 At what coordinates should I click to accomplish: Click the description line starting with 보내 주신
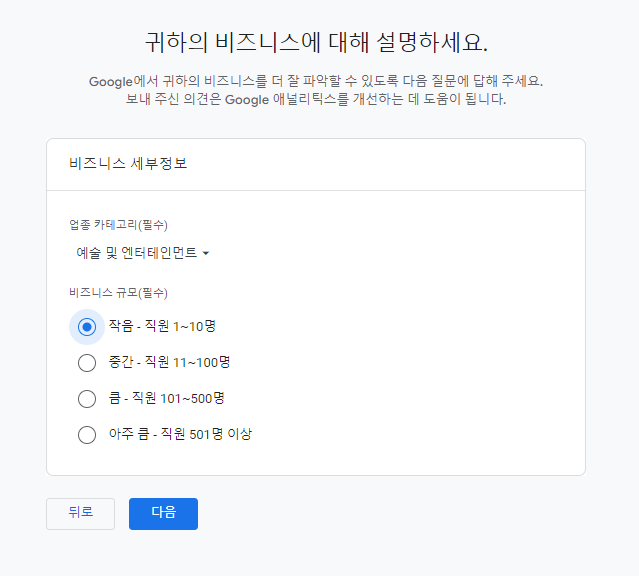pos(316,99)
